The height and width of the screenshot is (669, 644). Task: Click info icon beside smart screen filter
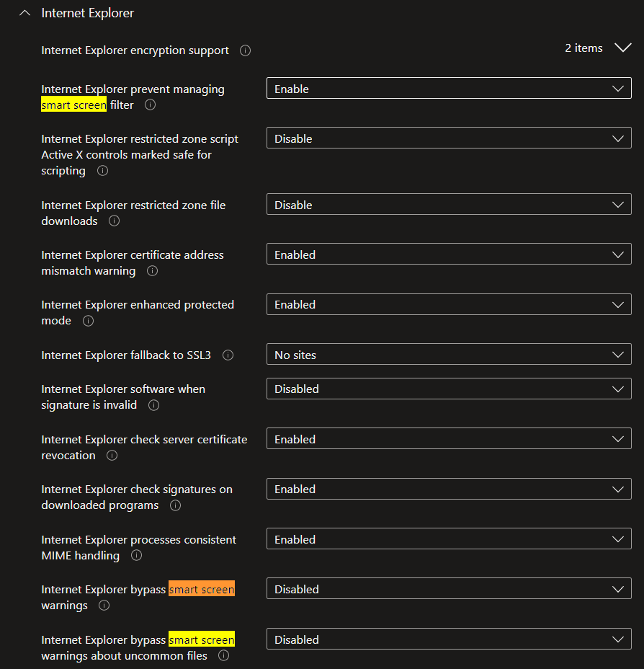pos(150,105)
